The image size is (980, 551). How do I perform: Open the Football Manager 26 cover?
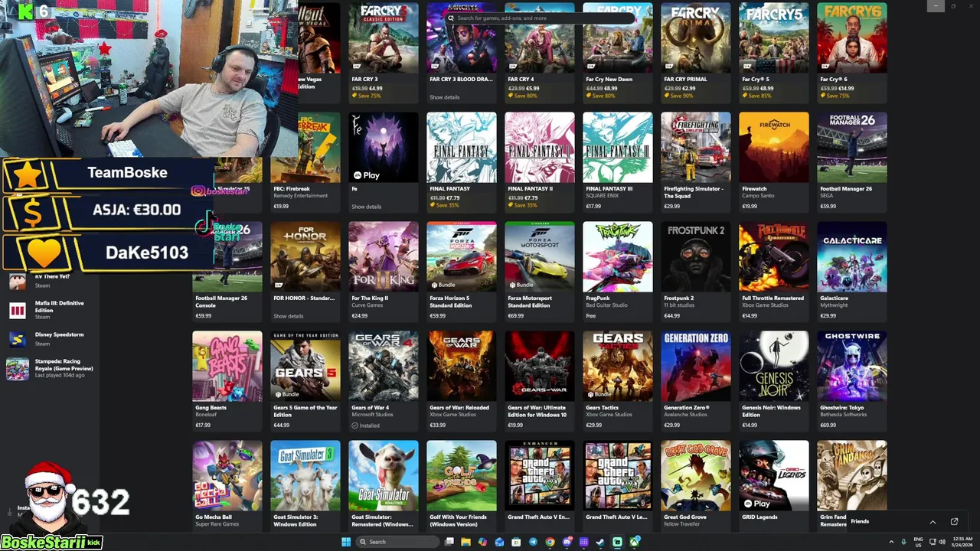852,147
